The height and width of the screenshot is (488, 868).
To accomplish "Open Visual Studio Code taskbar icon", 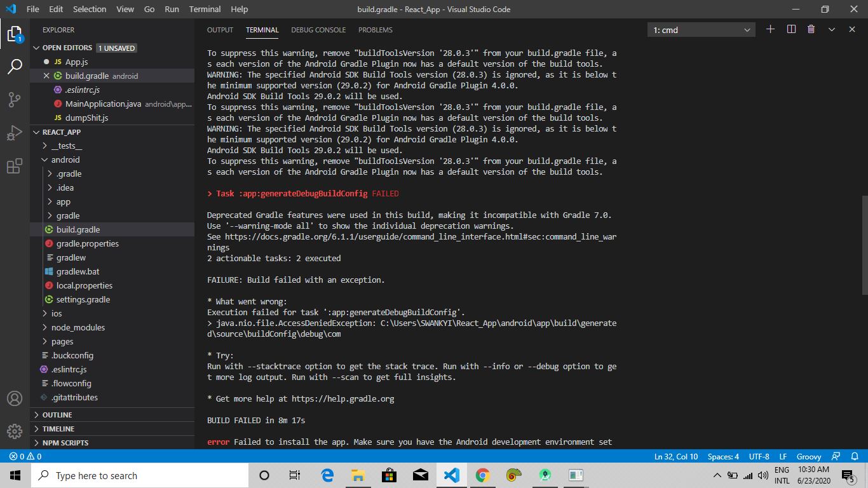I will (452, 475).
